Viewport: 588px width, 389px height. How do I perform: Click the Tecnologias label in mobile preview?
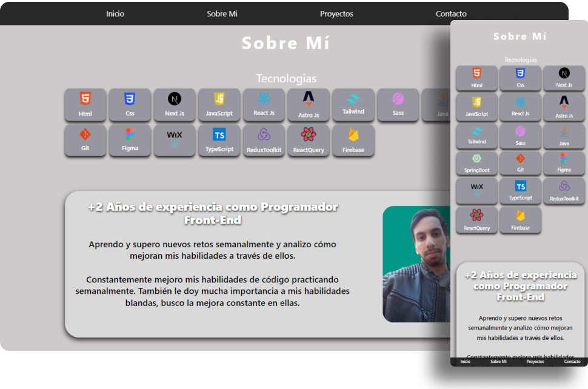pyautogui.click(x=520, y=59)
